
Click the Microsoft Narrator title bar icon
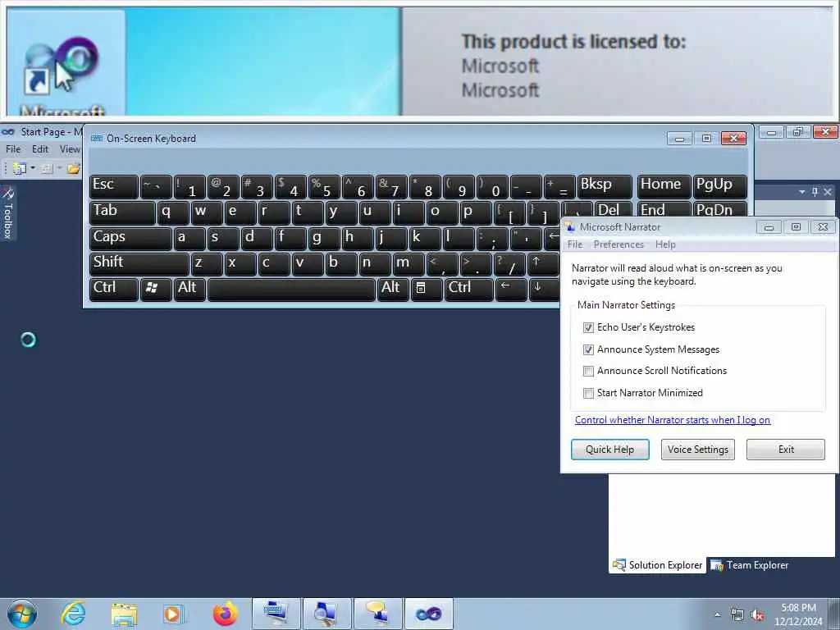(x=570, y=227)
